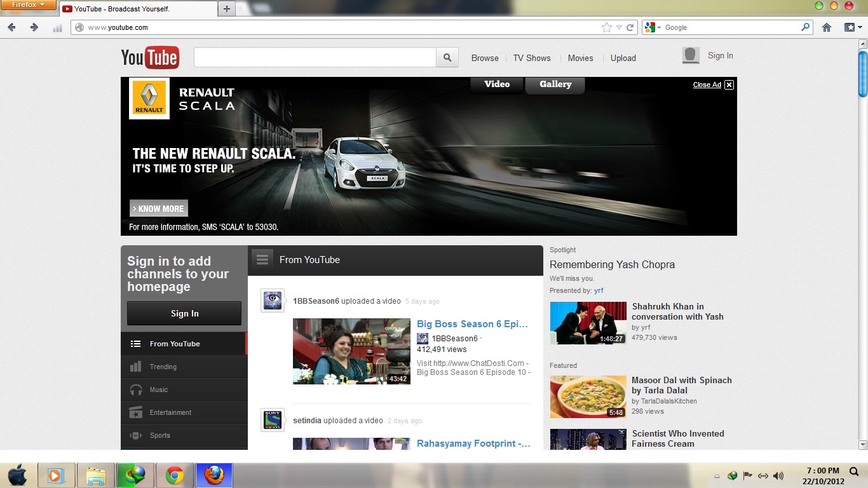
Task: Click Google search engine icon in search box
Action: (x=650, y=27)
